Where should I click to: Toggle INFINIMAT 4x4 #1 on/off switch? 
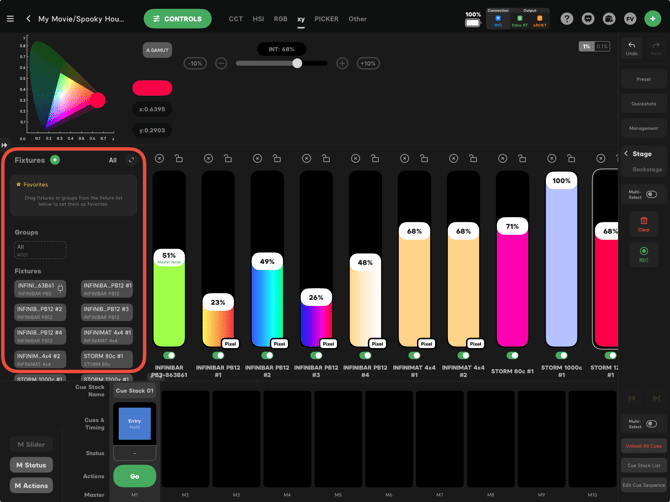coord(414,355)
